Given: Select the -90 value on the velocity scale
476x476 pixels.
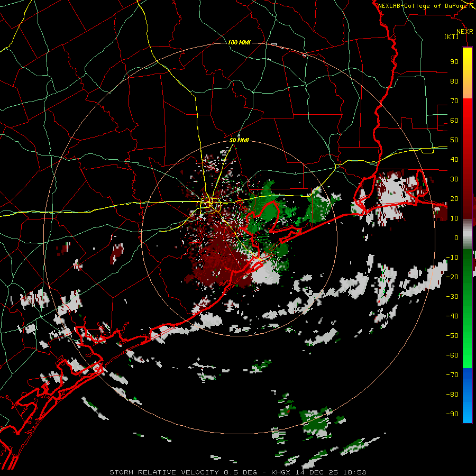Looking at the screenshot, I should pyautogui.click(x=452, y=414).
